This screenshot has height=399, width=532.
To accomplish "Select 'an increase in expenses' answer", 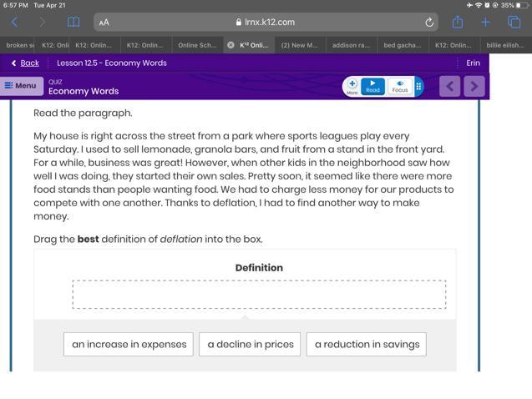I will 129,344.
